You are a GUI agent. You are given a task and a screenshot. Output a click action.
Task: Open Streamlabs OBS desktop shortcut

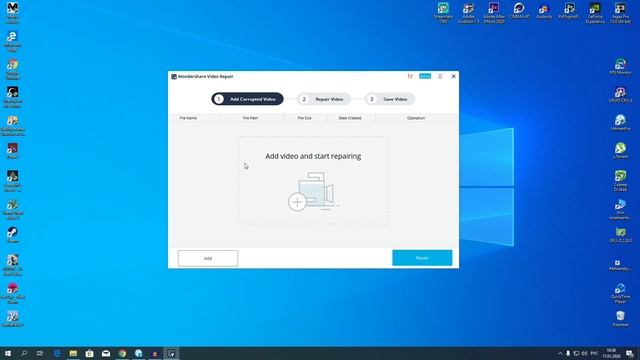(443, 12)
